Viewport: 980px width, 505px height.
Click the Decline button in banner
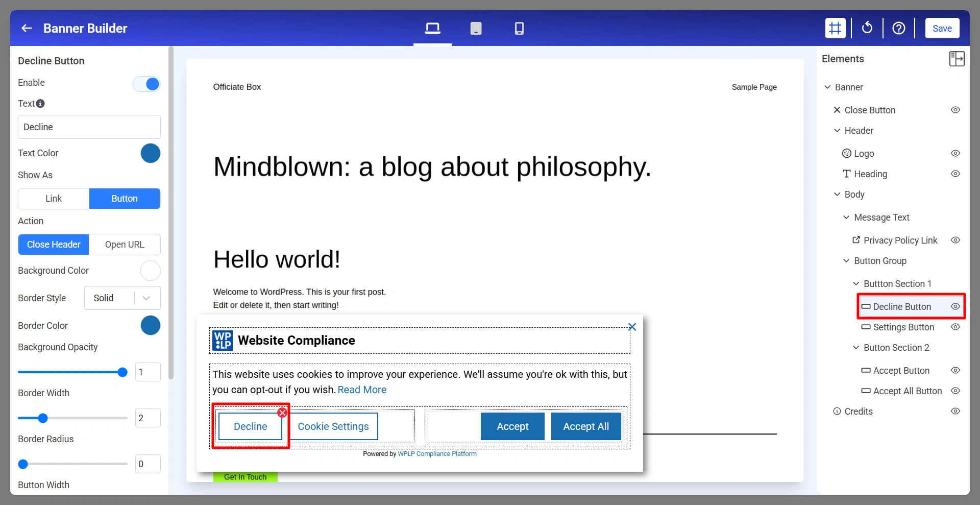click(x=250, y=426)
